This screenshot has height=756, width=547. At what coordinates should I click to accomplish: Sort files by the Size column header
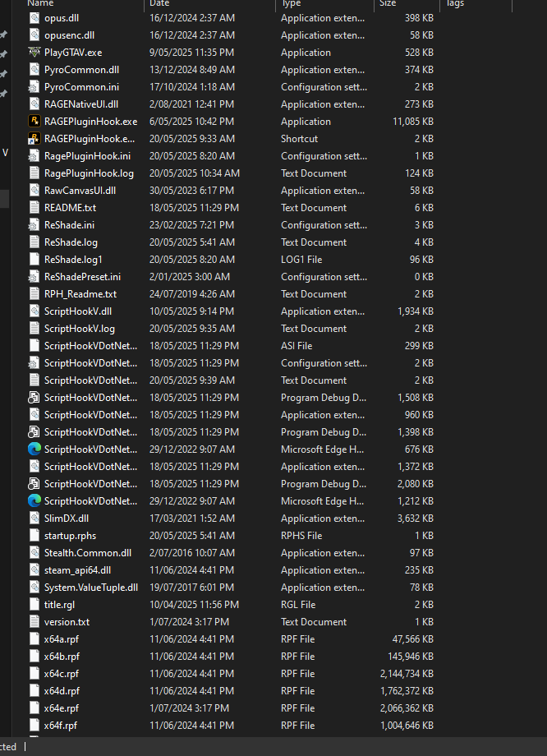388,3
